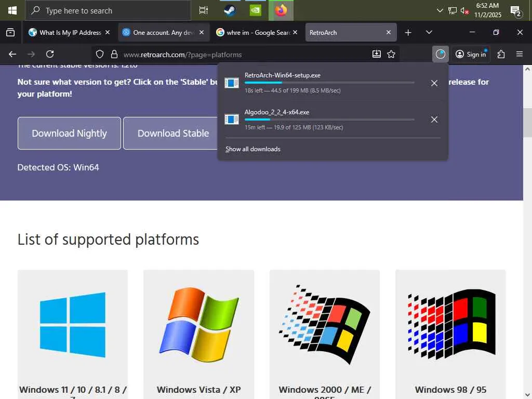This screenshot has height=399, width=532.
Task: Go back to the previous page
Action: 12,54
